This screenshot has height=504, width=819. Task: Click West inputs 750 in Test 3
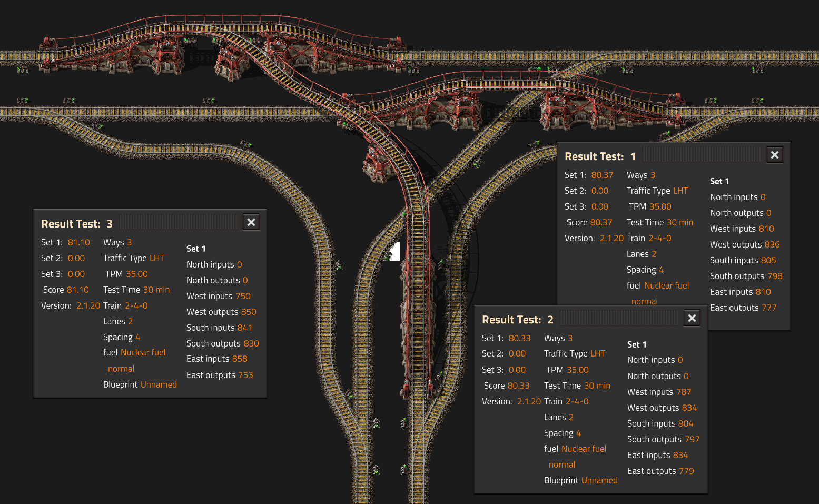coord(219,296)
